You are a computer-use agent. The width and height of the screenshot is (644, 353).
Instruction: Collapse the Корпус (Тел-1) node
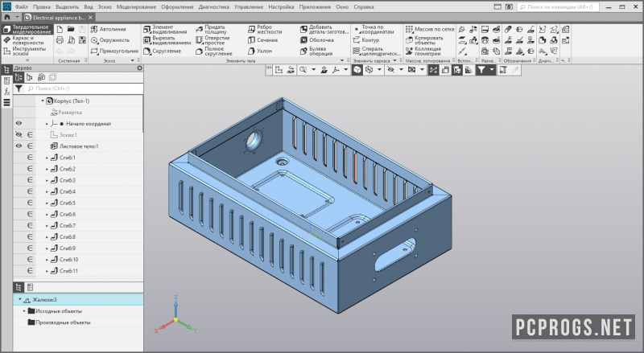[43, 101]
